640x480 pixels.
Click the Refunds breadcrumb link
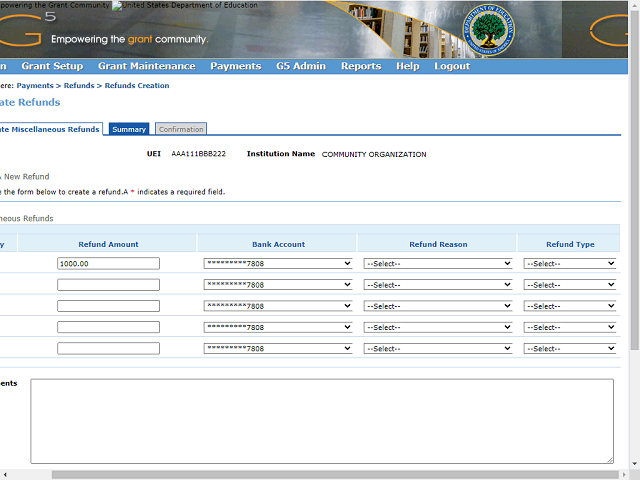[79, 86]
